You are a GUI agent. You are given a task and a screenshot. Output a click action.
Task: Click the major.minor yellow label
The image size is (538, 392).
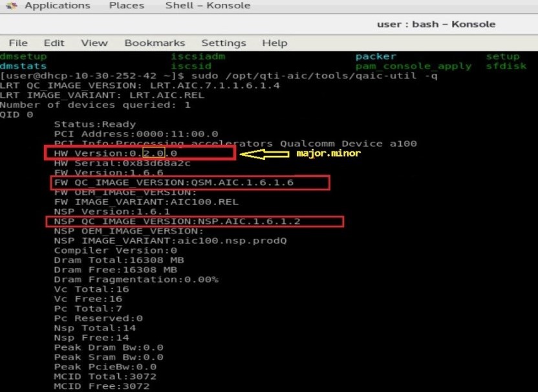point(330,154)
